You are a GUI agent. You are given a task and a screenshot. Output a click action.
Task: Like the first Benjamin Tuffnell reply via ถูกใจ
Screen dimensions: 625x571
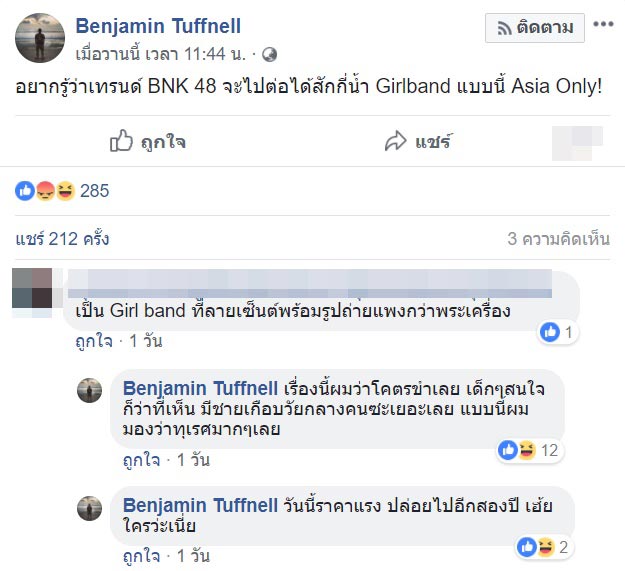click(141, 459)
